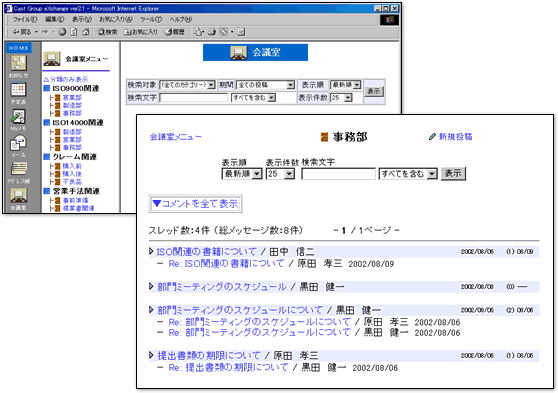Select 製造部 under ISO14000関連
The image size is (558, 393).
coord(72,132)
